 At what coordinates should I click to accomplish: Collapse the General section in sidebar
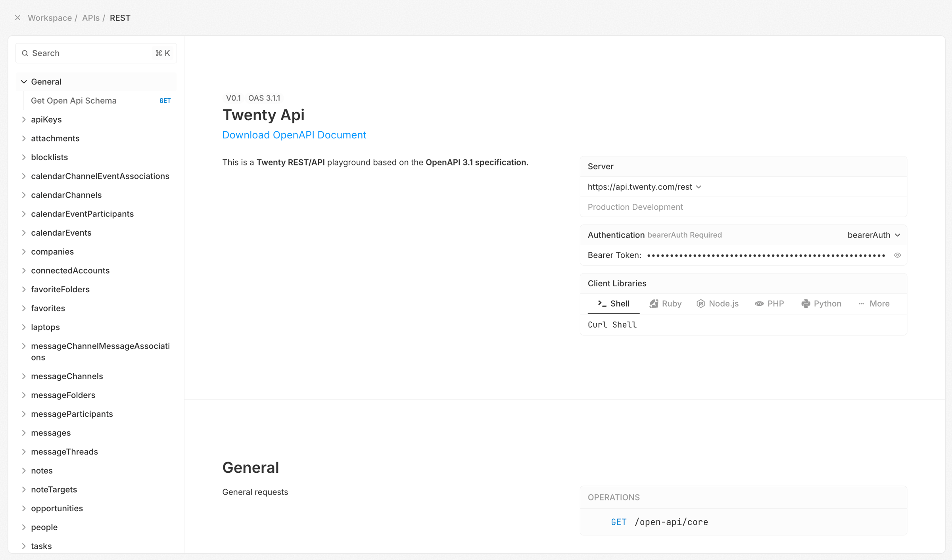click(x=24, y=82)
